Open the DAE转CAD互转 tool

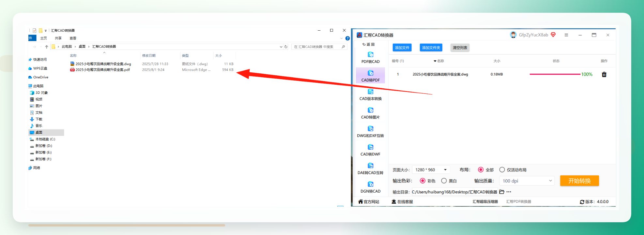370,169
